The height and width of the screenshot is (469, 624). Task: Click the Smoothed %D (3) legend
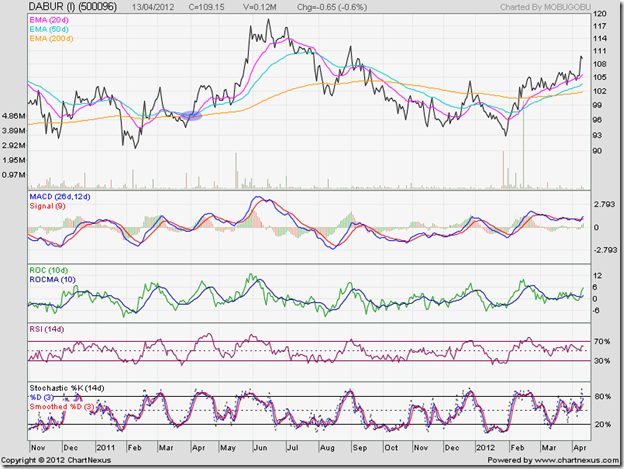tap(64, 405)
